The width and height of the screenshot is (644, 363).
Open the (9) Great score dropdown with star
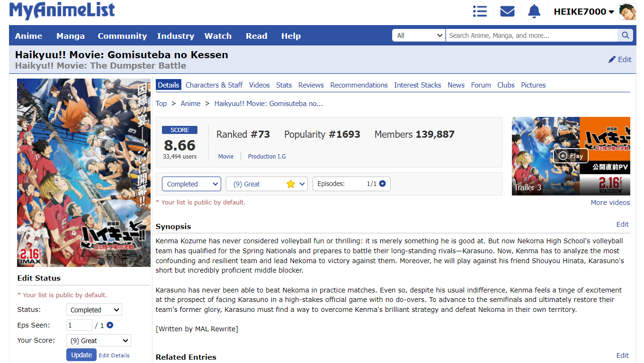pyautogui.click(x=267, y=184)
